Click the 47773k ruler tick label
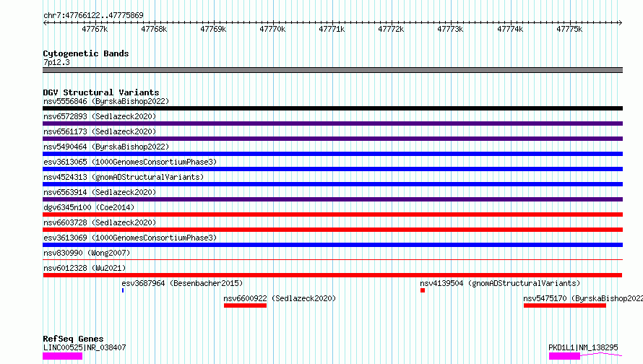 point(450,29)
